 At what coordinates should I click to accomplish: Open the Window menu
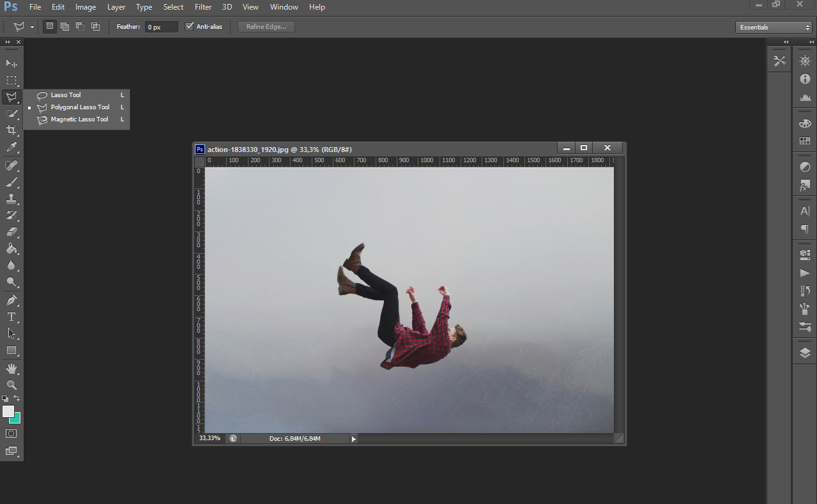(284, 7)
